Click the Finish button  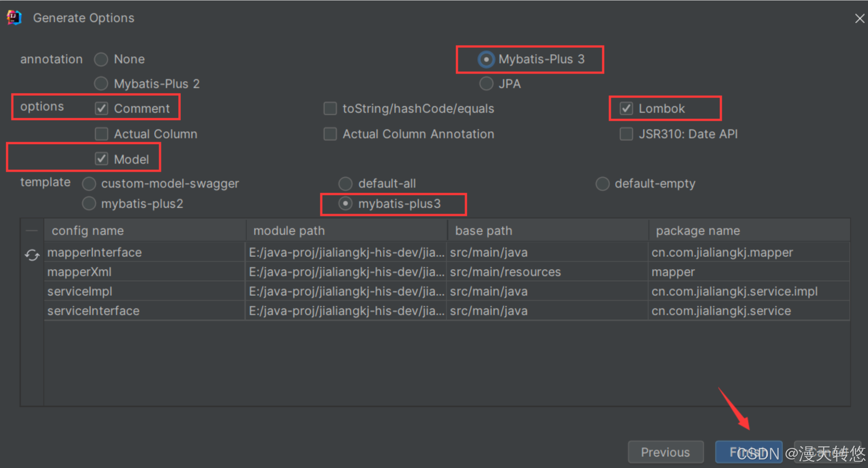pos(748,452)
